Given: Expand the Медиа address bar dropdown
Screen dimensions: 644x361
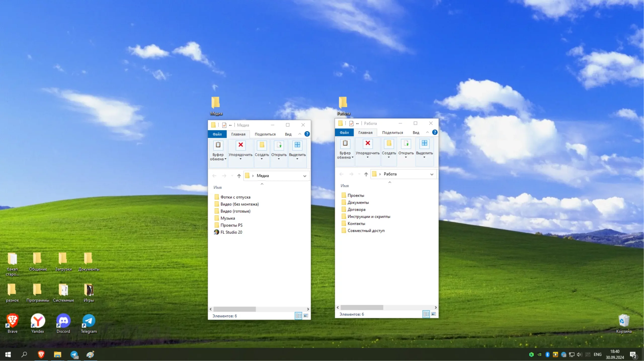Looking at the screenshot, I should (x=305, y=176).
